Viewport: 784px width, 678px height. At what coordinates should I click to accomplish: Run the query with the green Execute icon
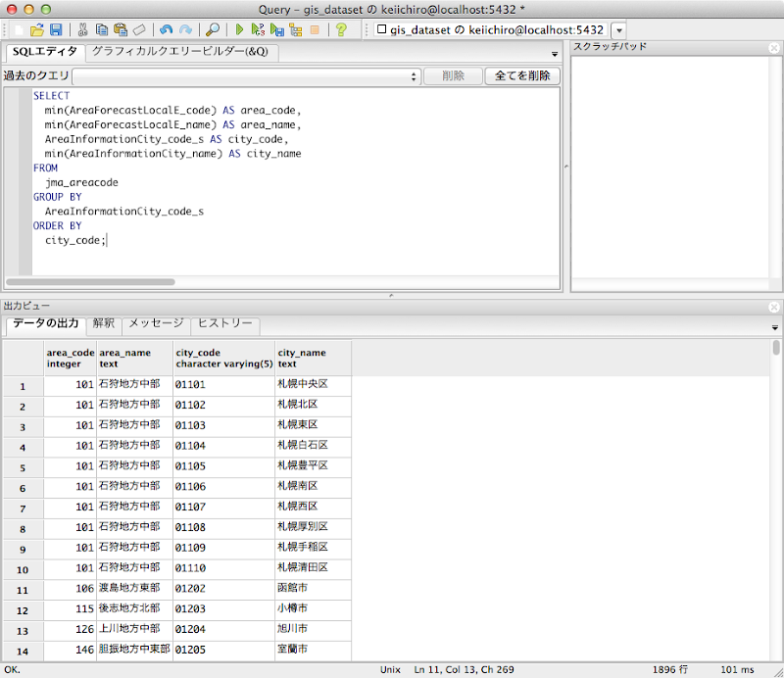pos(240,29)
